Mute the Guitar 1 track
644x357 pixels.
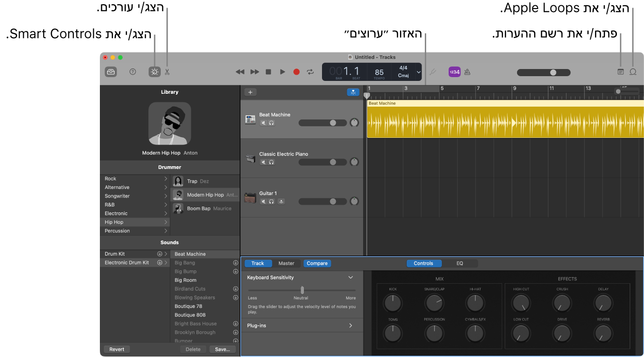tap(263, 201)
